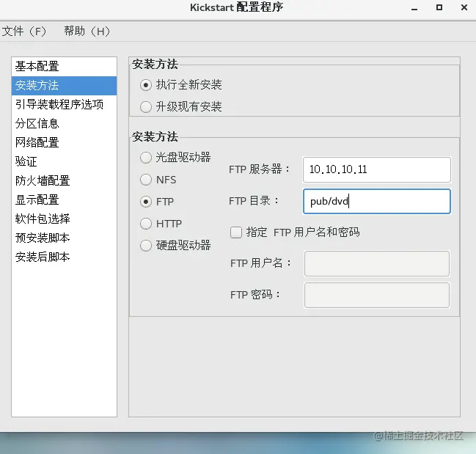This screenshot has width=476, height=454.
Task: Maximize the Kickstart window
Action: (x=439, y=7)
